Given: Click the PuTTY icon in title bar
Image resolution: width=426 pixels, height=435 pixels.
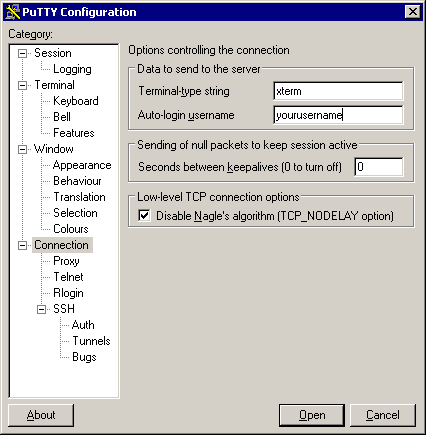Looking at the screenshot, I should 13,12.
